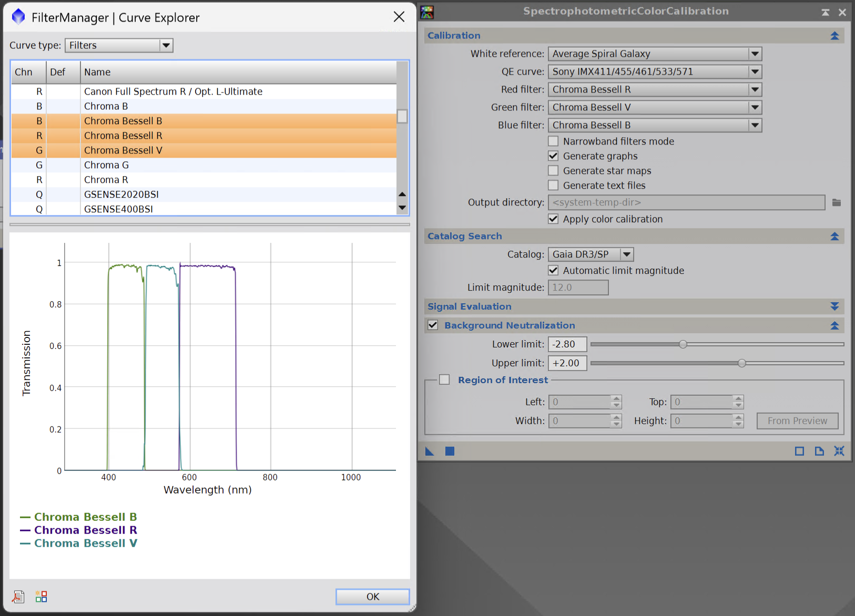Click the New Instance triangle icon

click(430, 451)
